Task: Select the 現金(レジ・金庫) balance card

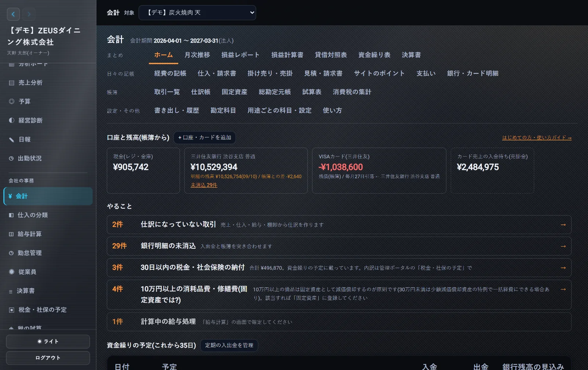Action: pyautogui.click(x=143, y=170)
